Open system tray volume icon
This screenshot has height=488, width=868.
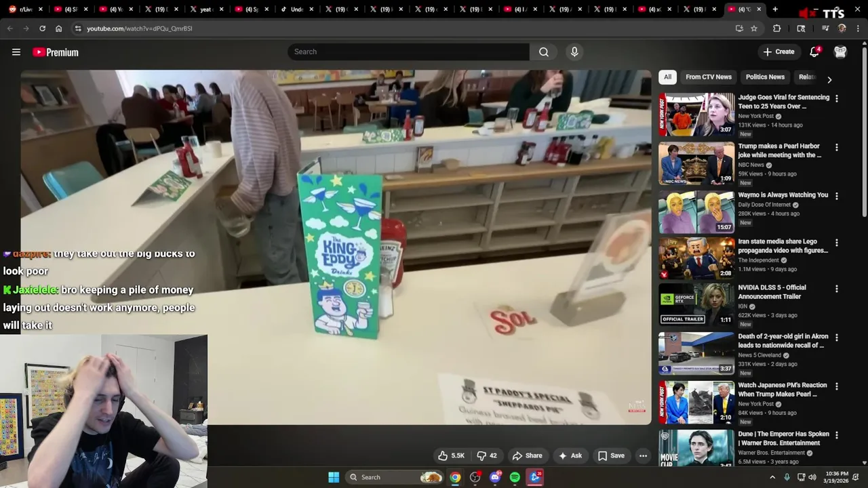814,477
